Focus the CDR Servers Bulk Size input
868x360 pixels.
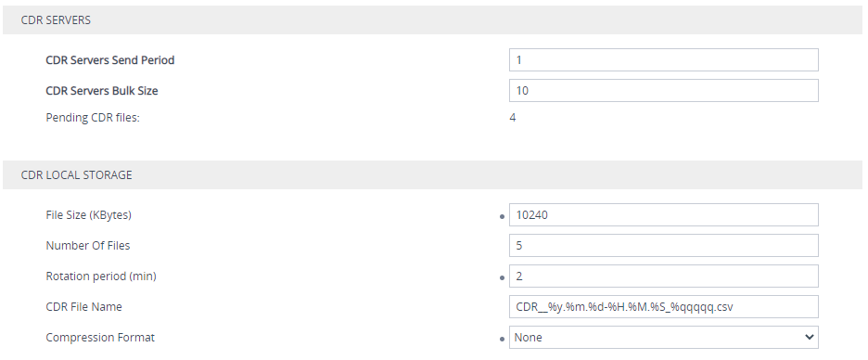(x=664, y=90)
